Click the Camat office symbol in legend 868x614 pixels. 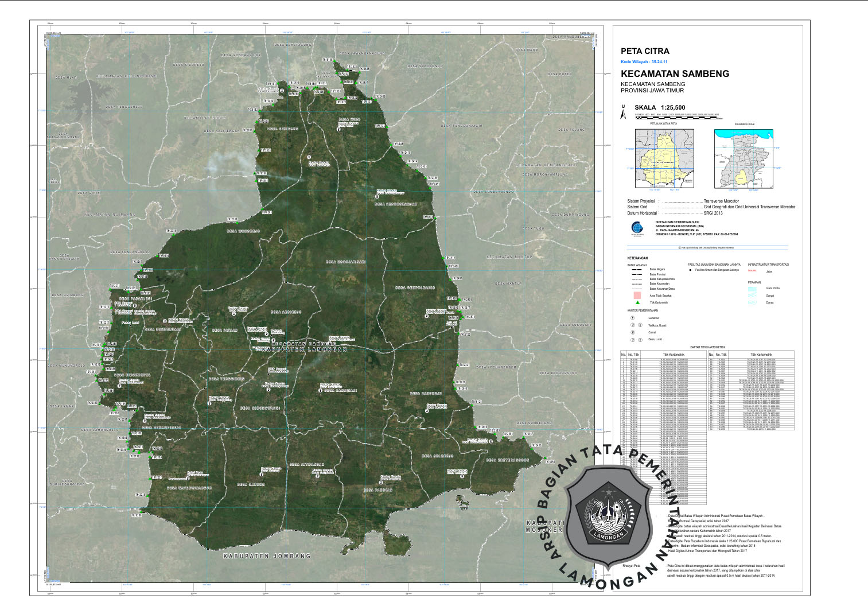633,332
